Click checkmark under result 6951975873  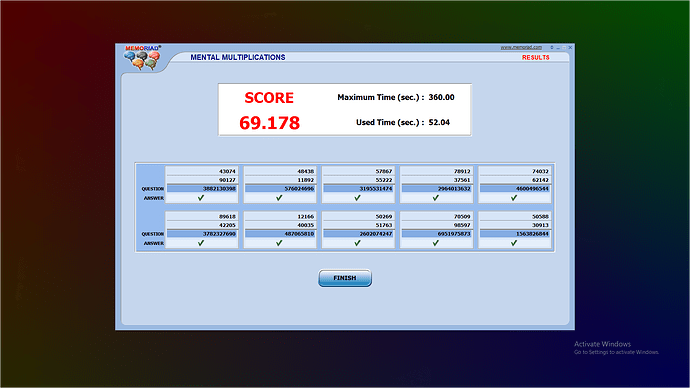(x=436, y=243)
